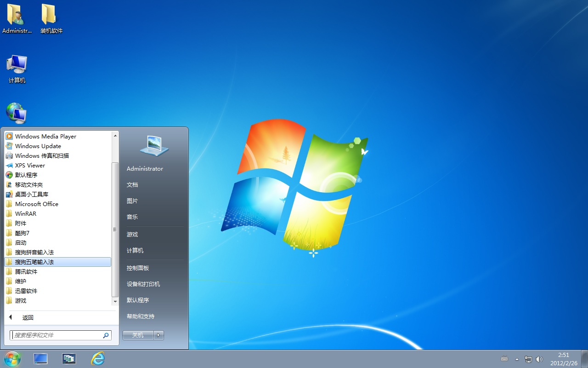The width and height of the screenshot is (588, 368).
Task: Launch XPS Viewer from Start menu
Action: tap(31, 165)
